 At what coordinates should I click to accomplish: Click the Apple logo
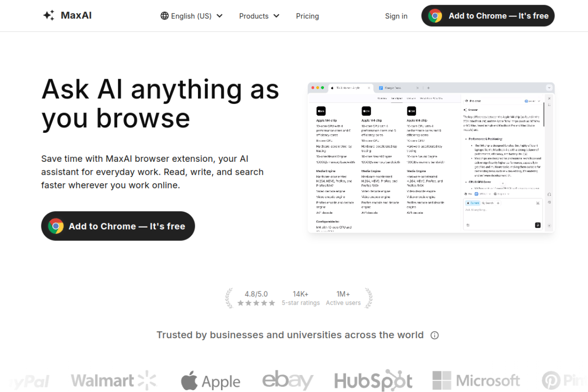point(210,382)
